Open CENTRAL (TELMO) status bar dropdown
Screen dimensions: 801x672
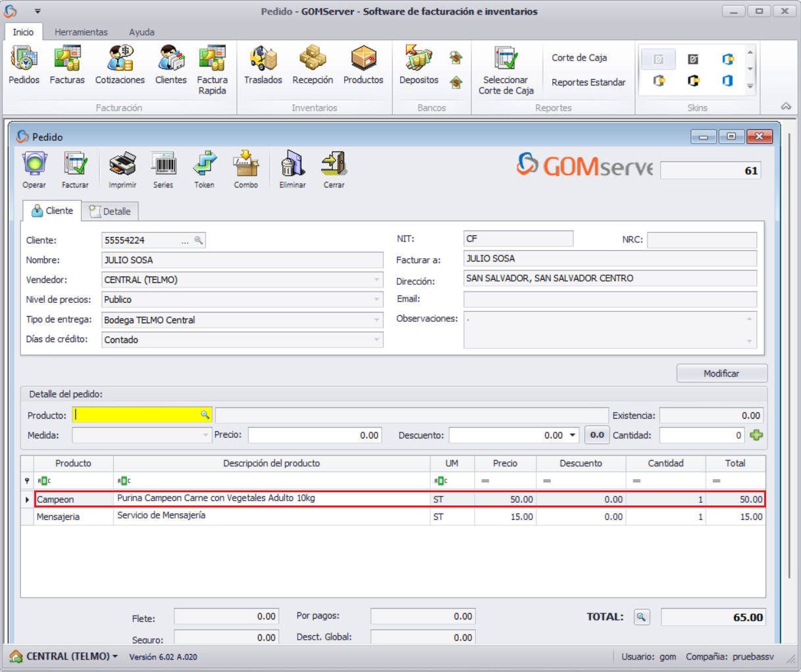pos(115,656)
